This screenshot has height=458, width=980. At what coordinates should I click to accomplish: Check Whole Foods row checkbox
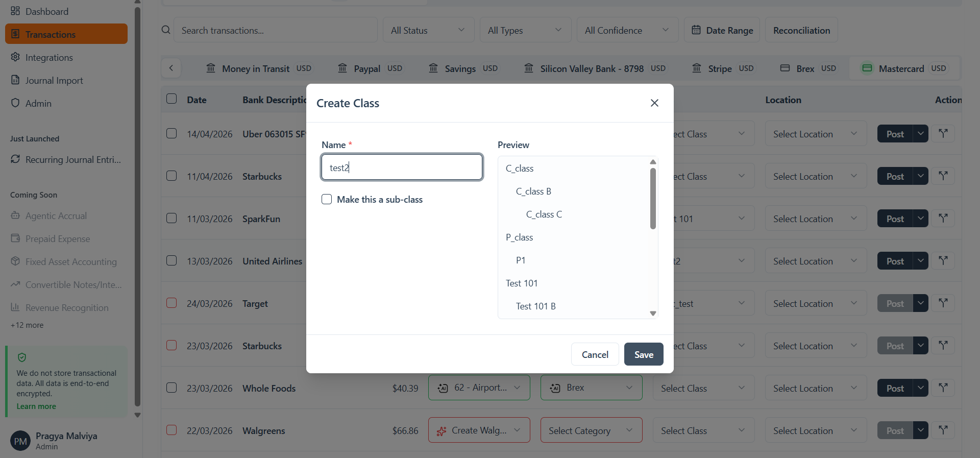point(171,388)
